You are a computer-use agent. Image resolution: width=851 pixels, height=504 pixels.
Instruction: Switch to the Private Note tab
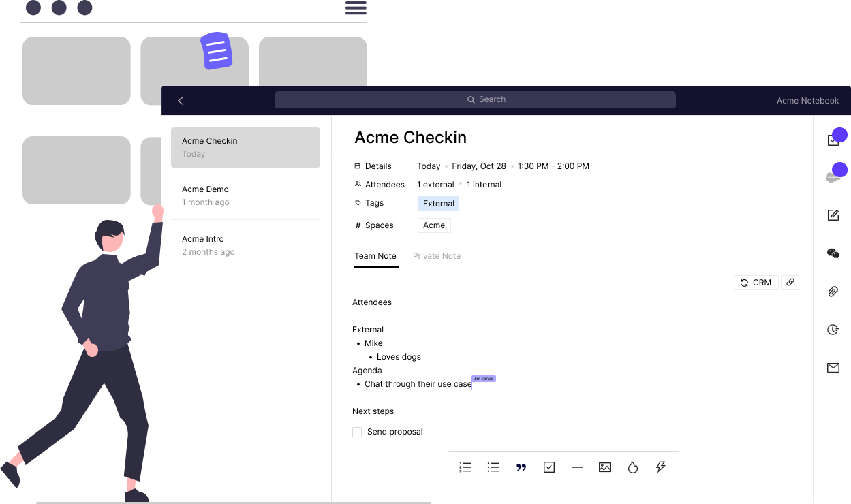tap(437, 256)
